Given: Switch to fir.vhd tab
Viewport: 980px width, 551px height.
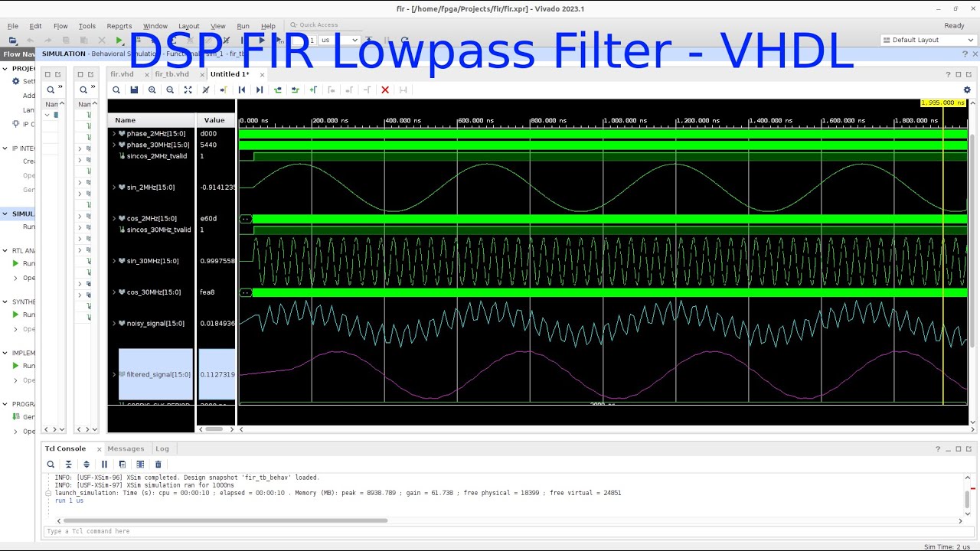Looking at the screenshot, I should (x=122, y=74).
